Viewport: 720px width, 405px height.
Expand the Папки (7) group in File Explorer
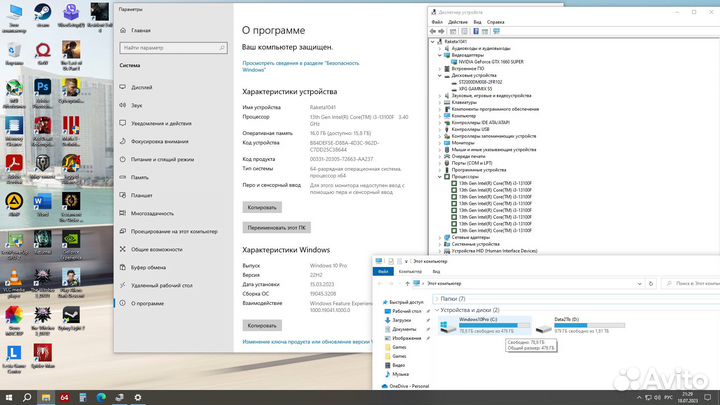pyautogui.click(x=437, y=299)
